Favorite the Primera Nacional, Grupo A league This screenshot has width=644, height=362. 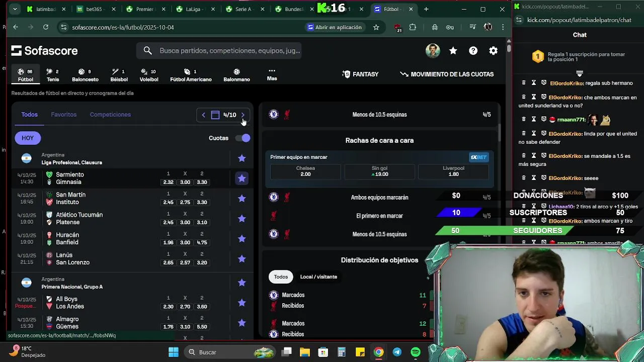pyautogui.click(x=242, y=283)
